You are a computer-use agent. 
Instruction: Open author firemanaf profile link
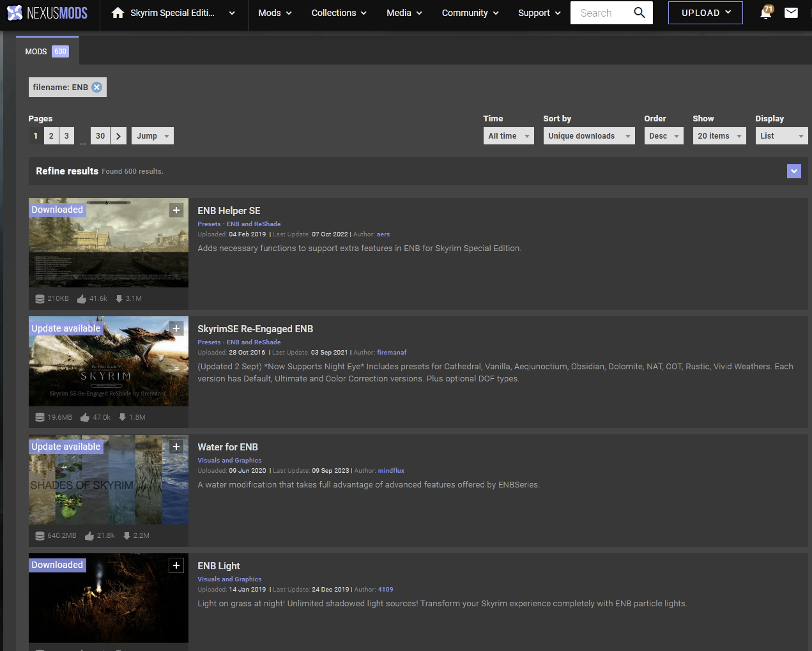[x=392, y=353]
